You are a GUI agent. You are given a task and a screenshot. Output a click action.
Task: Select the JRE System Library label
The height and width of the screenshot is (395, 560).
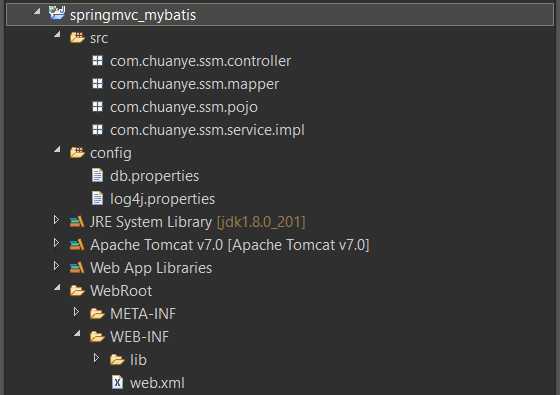[151, 222]
